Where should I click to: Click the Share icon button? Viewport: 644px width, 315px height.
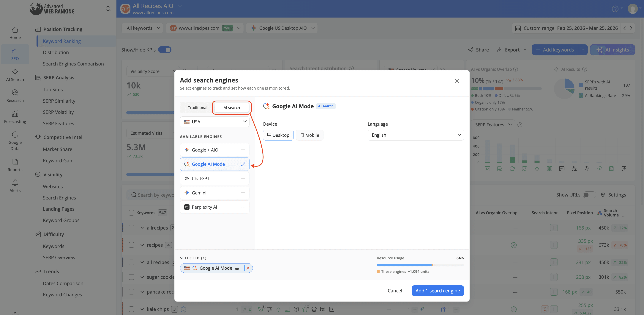pyautogui.click(x=471, y=50)
